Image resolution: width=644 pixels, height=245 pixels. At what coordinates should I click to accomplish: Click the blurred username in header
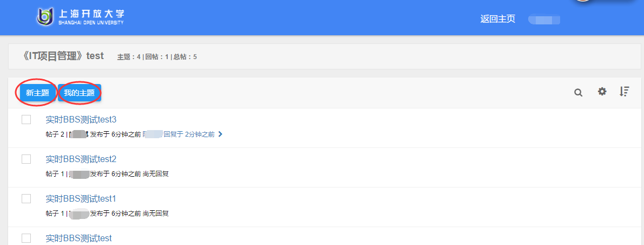click(544, 20)
